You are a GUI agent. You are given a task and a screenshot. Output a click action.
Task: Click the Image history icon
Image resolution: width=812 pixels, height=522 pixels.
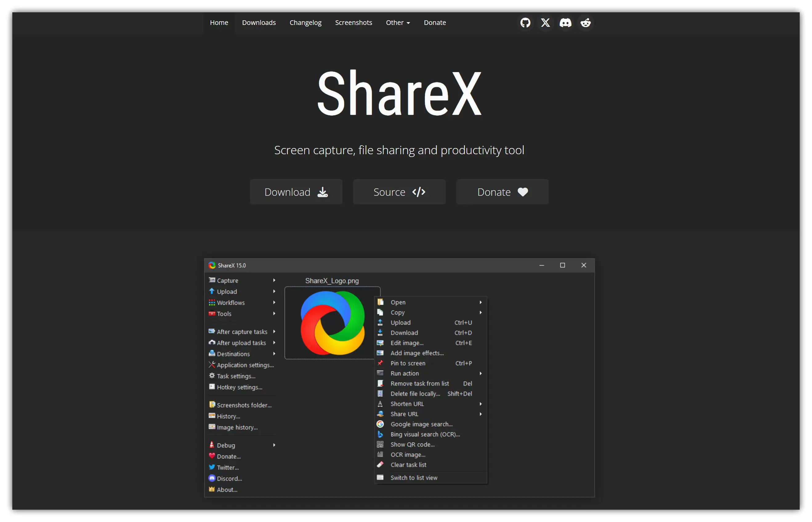pos(212,427)
